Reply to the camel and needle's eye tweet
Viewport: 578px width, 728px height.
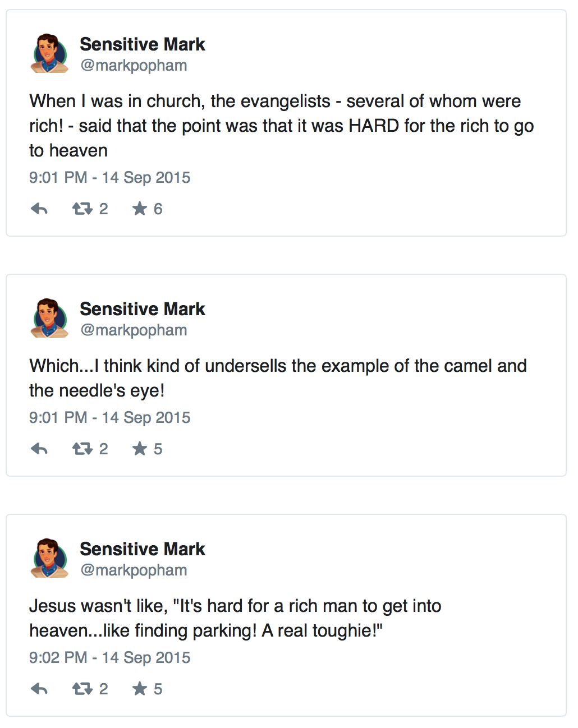click(x=39, y=449)
